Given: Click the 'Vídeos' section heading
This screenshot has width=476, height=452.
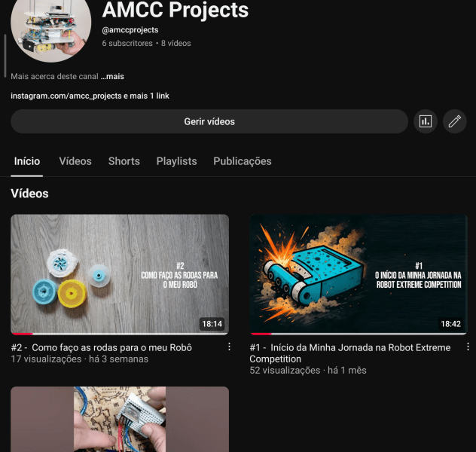Looking at the screenshot, I should point(29,194).
